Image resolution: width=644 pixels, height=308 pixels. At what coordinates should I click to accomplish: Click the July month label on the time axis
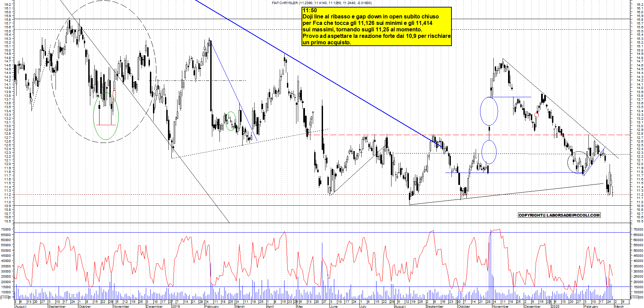point(363,306)
